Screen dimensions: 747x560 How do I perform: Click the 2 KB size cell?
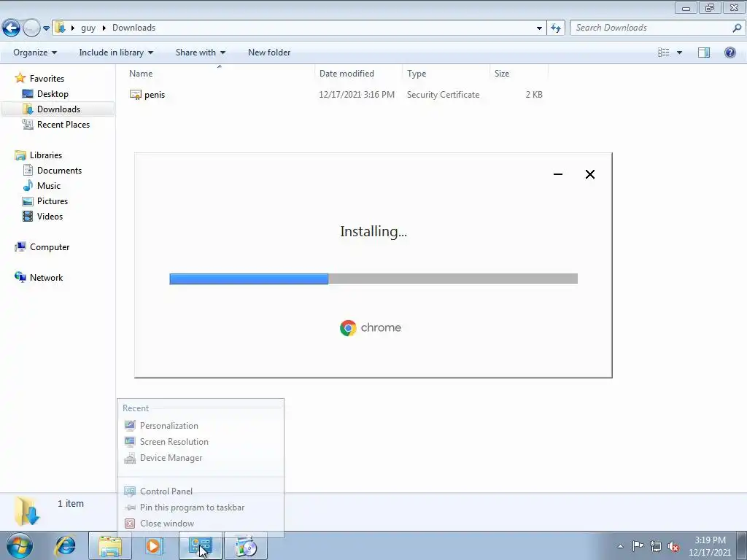[x=533, y=95]
